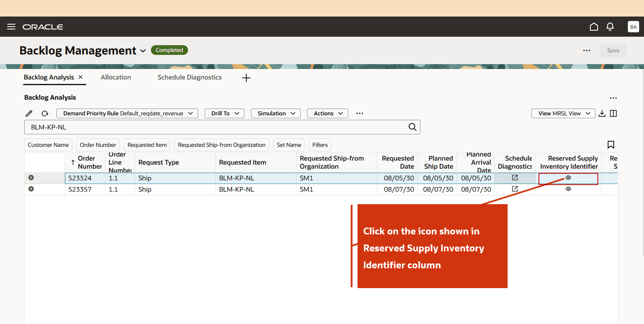
Task: Click the Requested Item filter chip
Action: (x=147, y=145)
